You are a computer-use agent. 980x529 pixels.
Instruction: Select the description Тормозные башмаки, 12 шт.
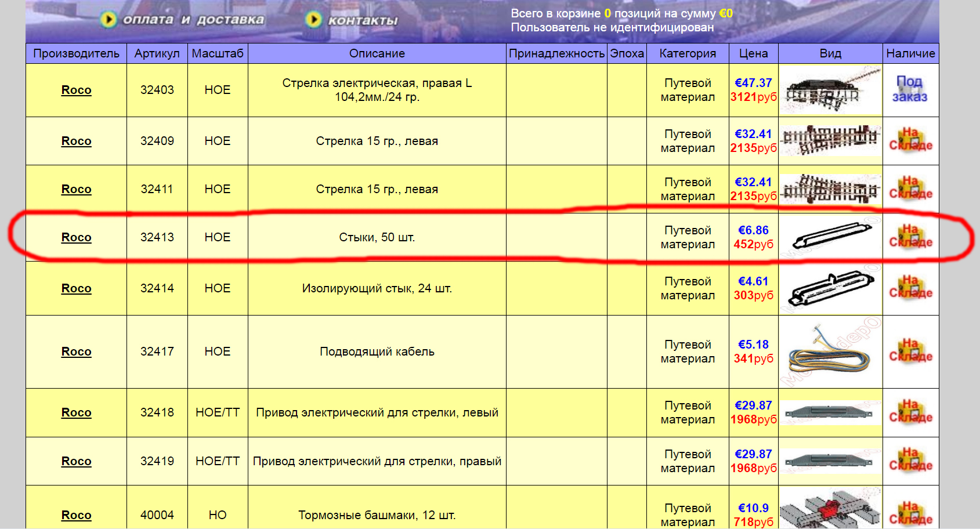tap(377, 515)
